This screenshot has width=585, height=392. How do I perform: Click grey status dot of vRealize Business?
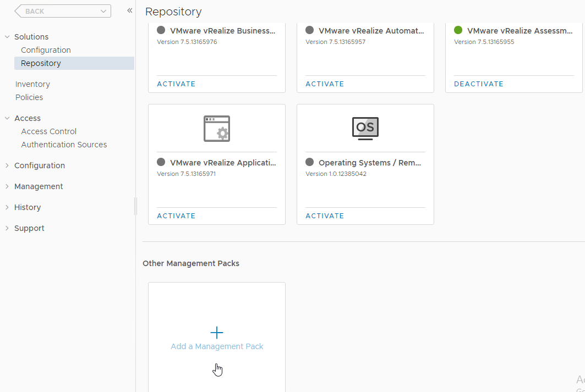click(161, 30)
